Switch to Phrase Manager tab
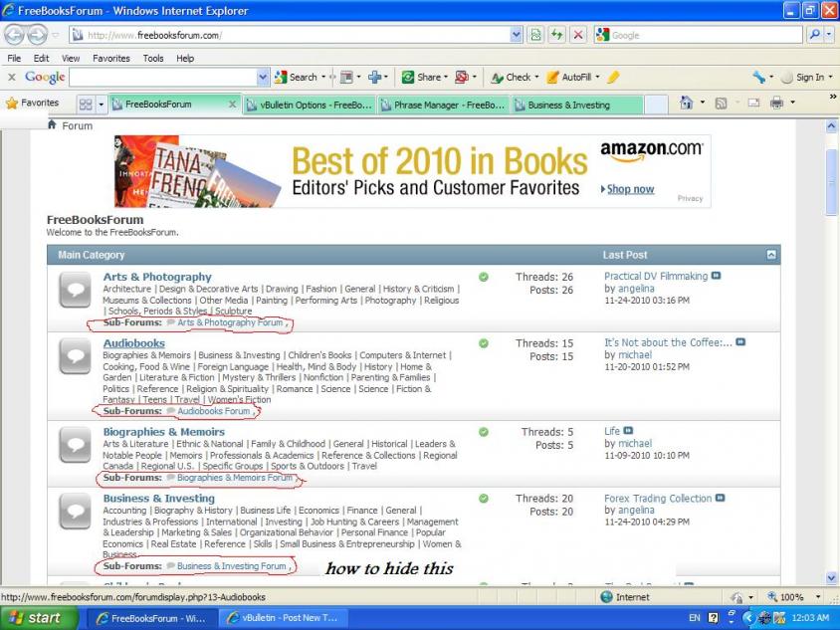840x630 pixels. 444,105
